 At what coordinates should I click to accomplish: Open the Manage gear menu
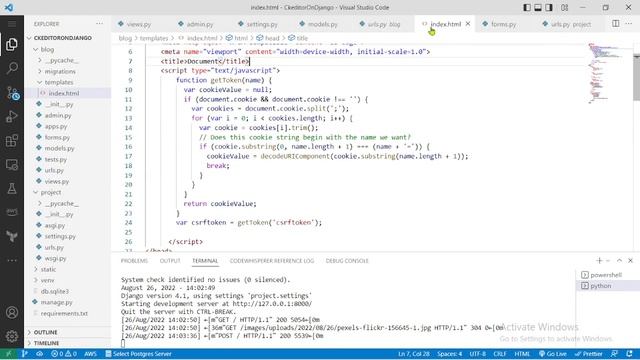pyautogui.click(x=12, y=336)
